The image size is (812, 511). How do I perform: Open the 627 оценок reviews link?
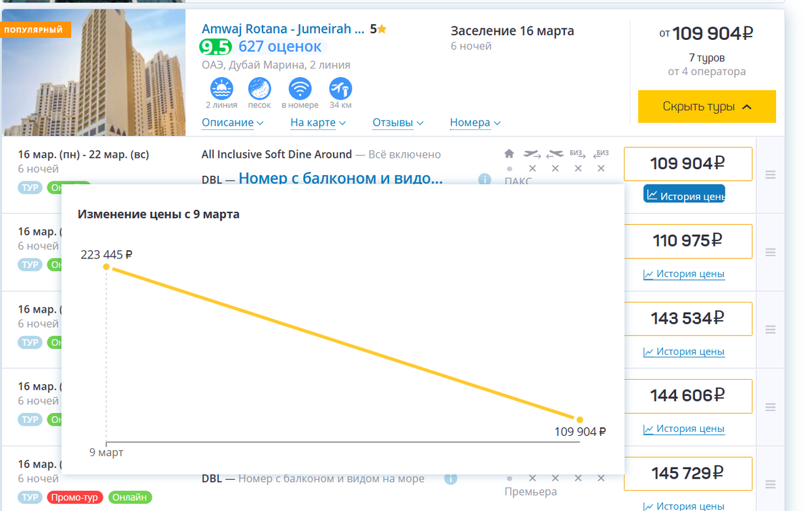point(280,47)
